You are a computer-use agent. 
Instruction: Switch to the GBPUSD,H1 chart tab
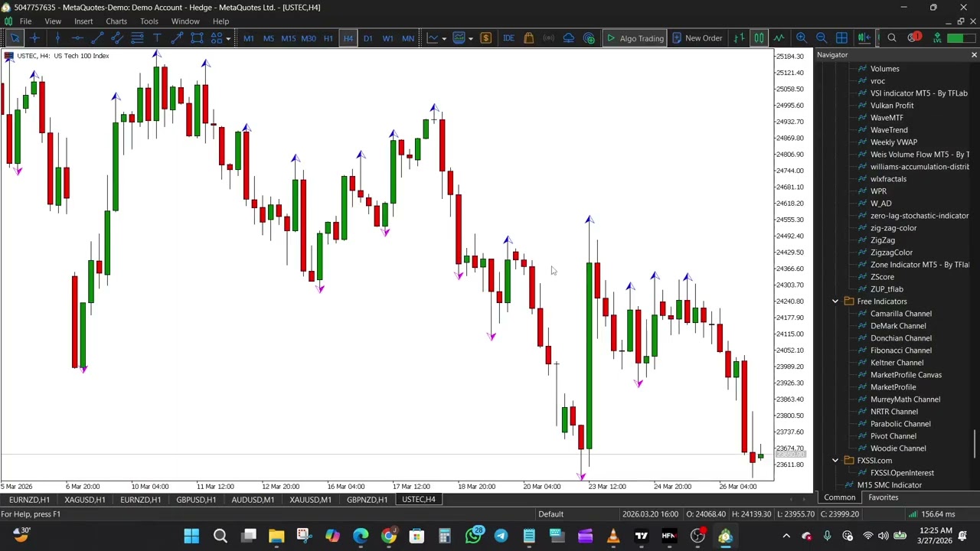pos(196,500)
